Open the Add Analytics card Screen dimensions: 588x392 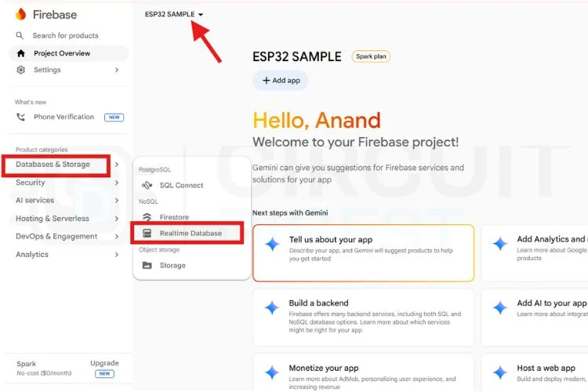coord(535,252)
